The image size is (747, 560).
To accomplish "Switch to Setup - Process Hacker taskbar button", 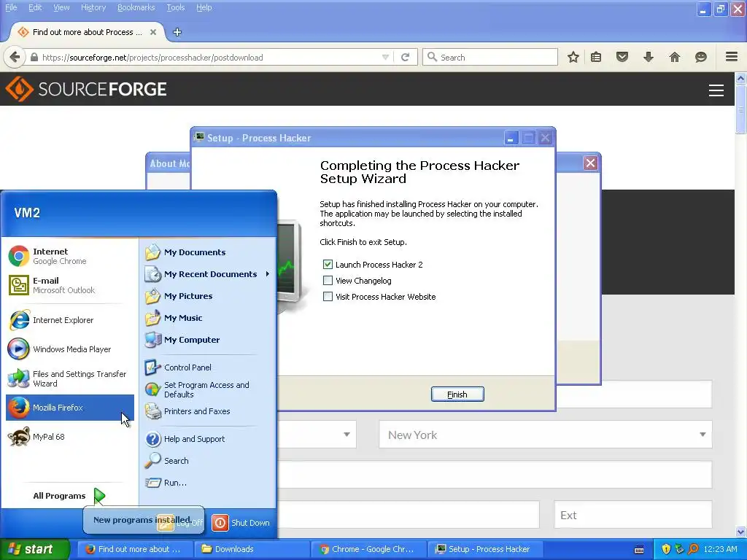I will (485, 549).
